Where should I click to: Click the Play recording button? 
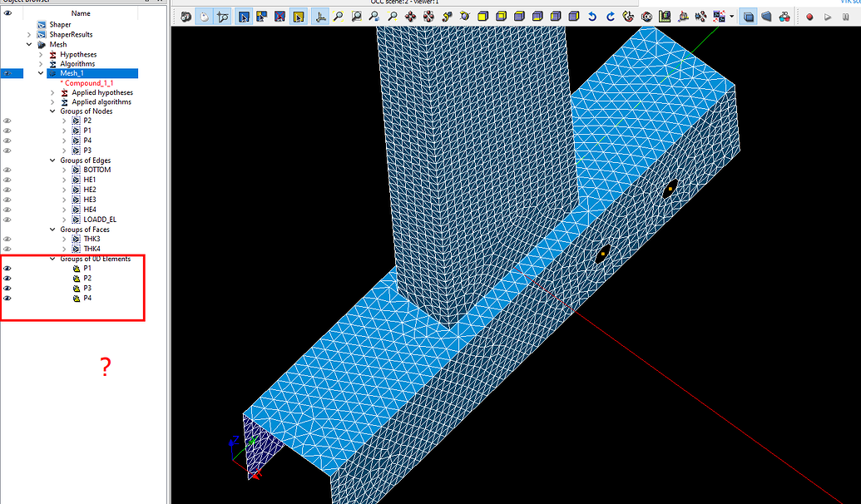tap(828, 17)
